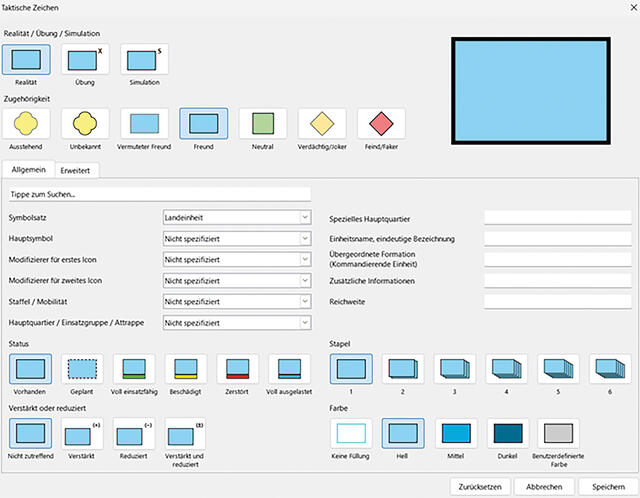640x498 pixels.
Task: Select the Mittel color fill
Action: [456, 433]
